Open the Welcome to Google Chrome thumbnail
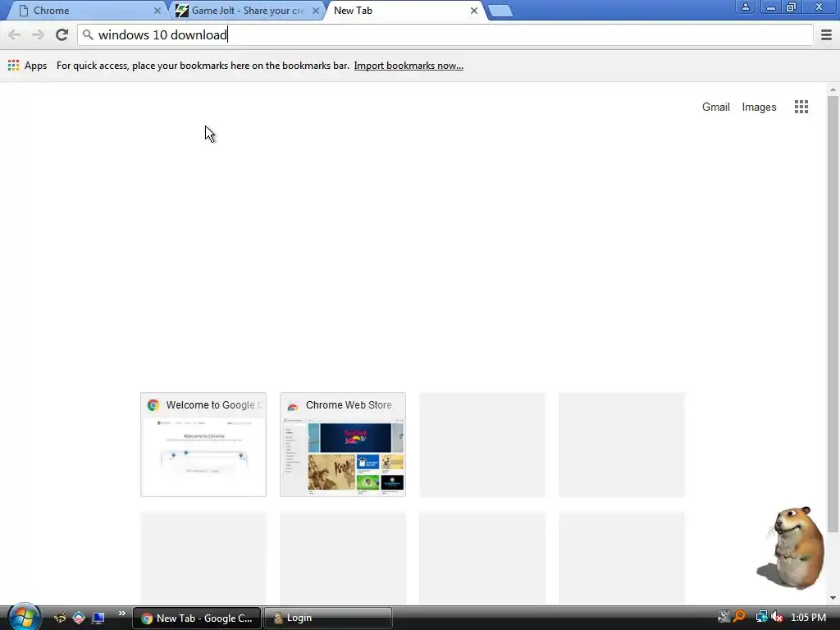 point(203,445)
